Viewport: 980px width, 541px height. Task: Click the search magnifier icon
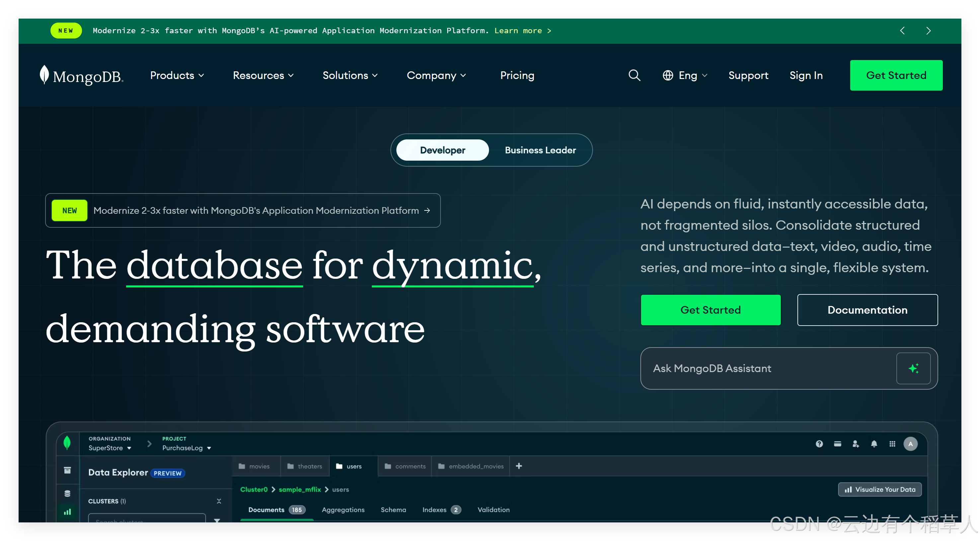(634, 75)
